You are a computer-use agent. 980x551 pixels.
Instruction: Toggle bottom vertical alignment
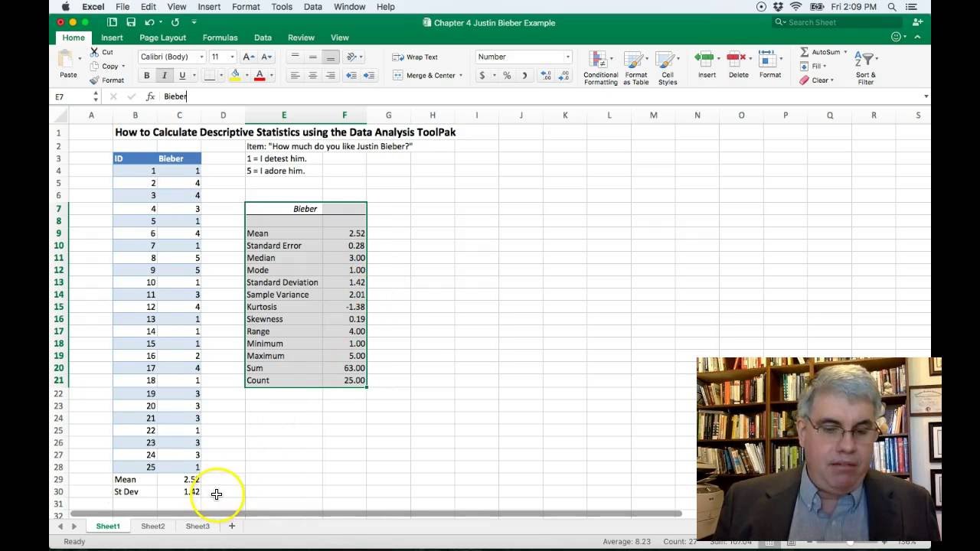click(330, 57)
